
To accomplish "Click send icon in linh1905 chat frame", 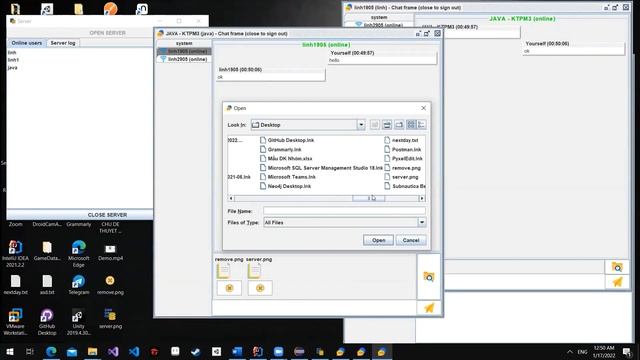I will pyautogui.click(x=617, y=282).
